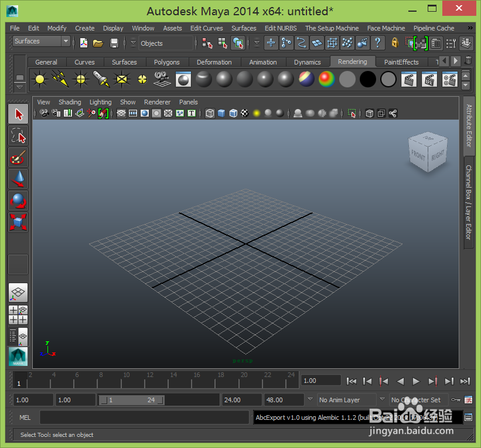Open viewport Shading menu
The width and height of the screenshot is (481, 448).
tap(70, 102)
